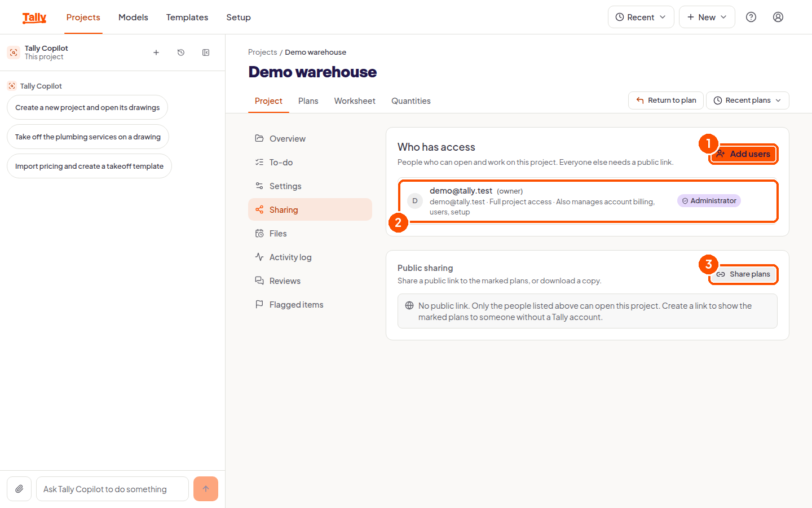Open the Setup menu item
The height and width of the screenshot is (508, 812).
click(x=239, y=17)
